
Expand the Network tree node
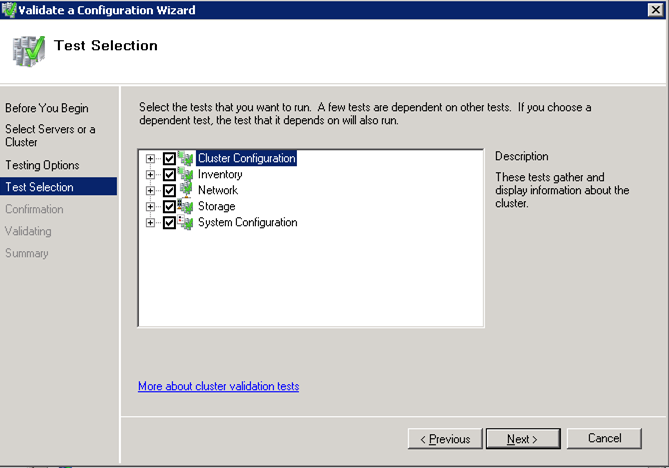151,191
